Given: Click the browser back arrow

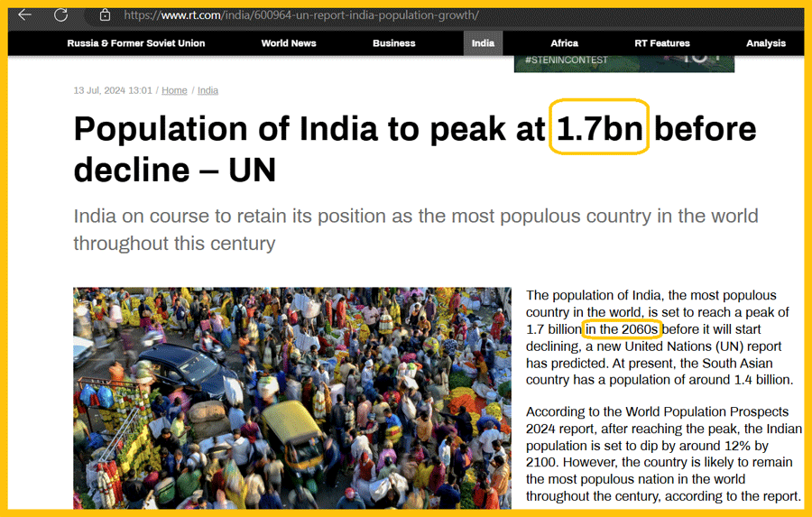Looking at the screenshot, I should click(x=25, y=15).
